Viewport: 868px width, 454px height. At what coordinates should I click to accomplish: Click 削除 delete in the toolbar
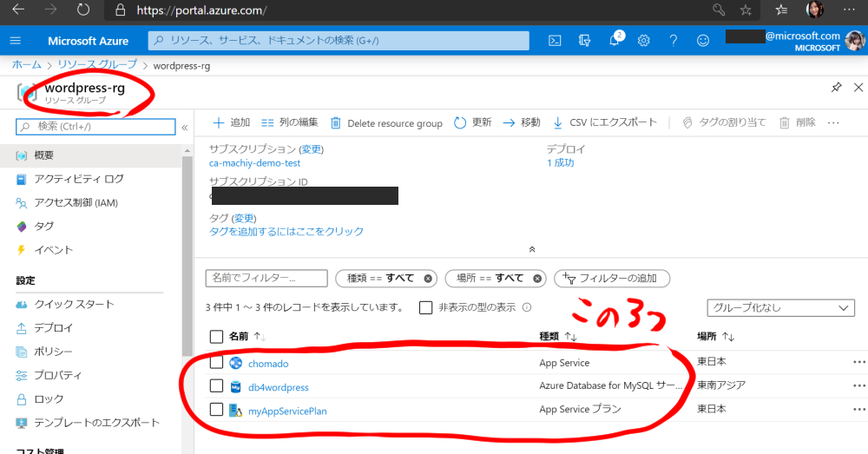pyautogui.click(x=798, y=122)
